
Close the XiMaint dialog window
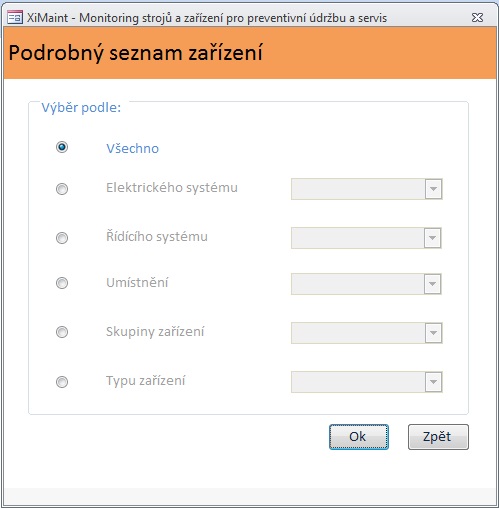(477, 17)
